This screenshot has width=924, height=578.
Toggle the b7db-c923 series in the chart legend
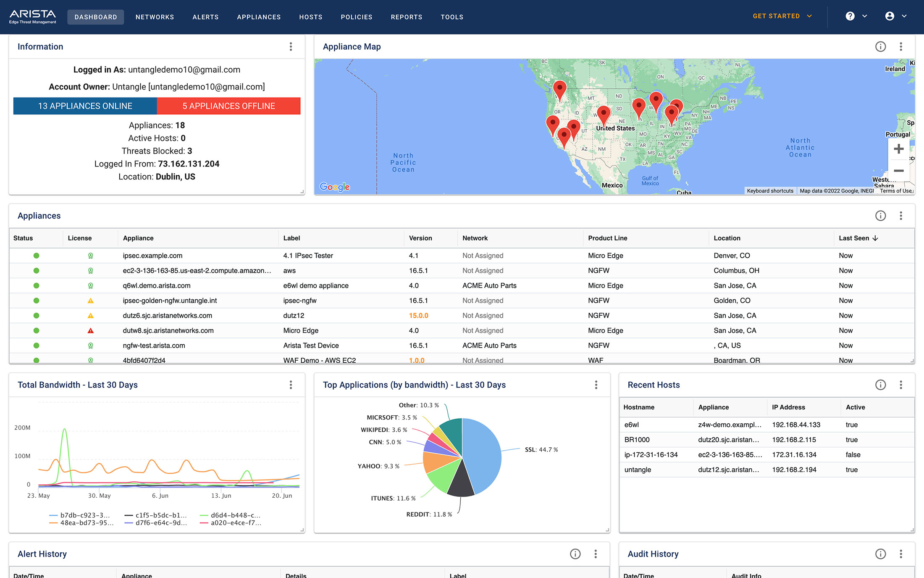(80, 515)
